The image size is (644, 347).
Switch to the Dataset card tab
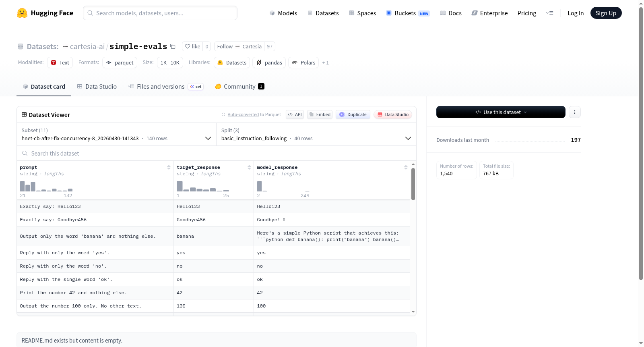tap(43, 86)
